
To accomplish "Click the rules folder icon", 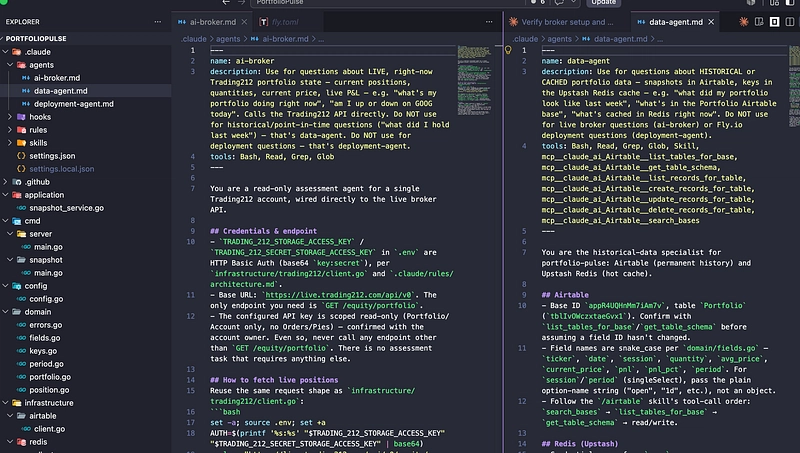I will tap(21, 130).
